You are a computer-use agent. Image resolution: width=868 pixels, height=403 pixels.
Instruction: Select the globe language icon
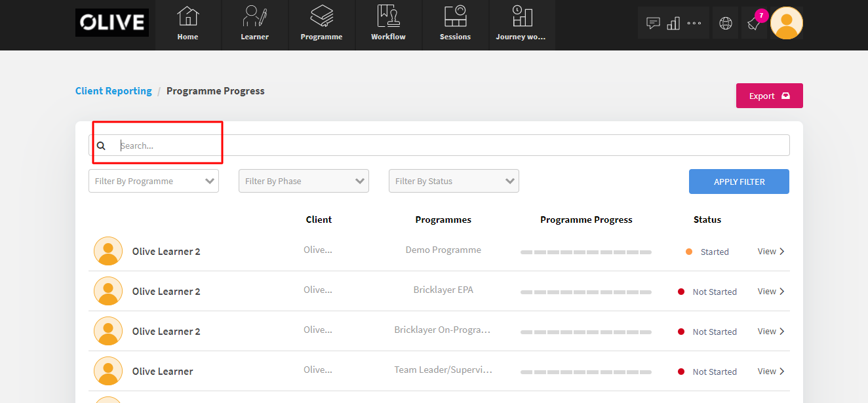pyautogui.click(x=725, y=23)
